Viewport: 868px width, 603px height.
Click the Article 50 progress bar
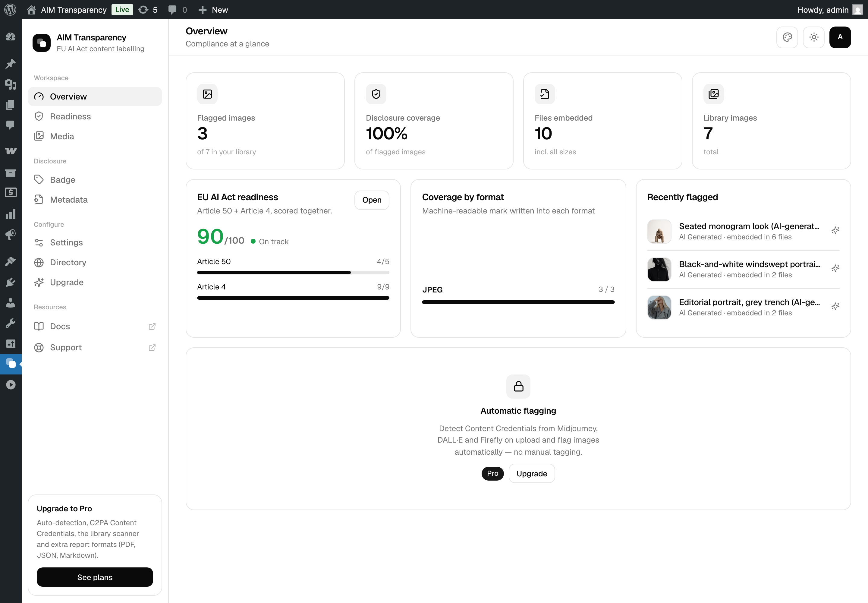click(x=293, y=273)
